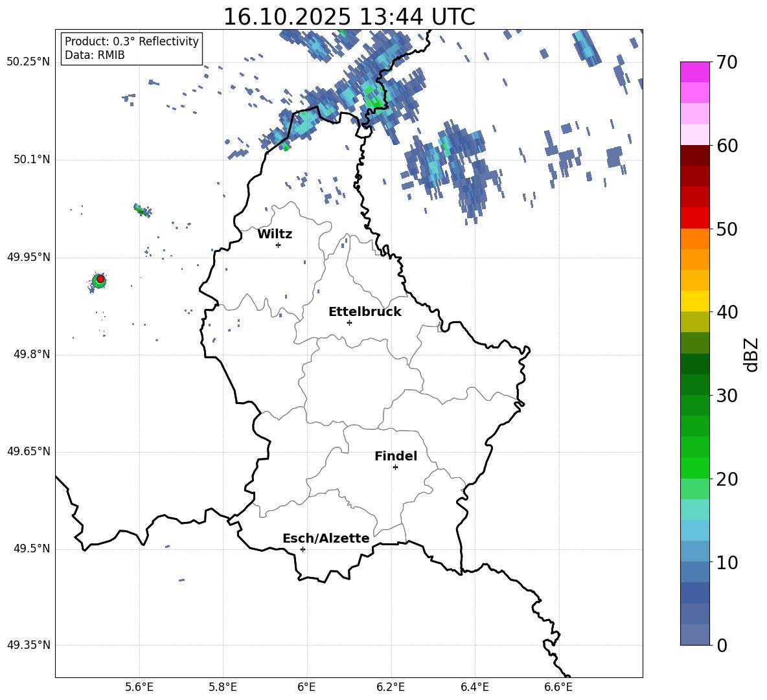Click the Esch/Alzette city label
Screen dimensions: 767x700
coord(326,538)
